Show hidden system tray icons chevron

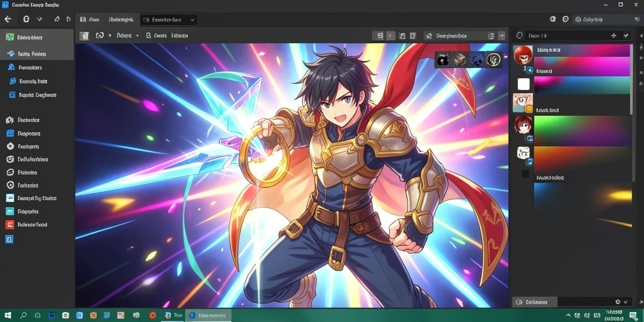(x=568, y=316)
